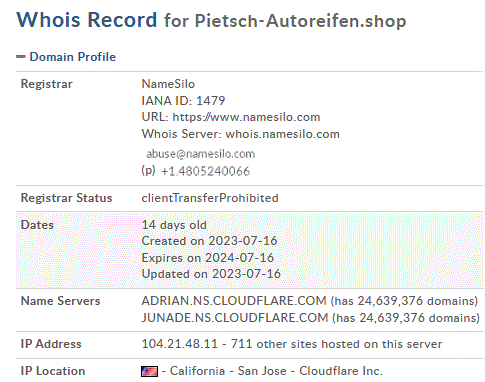The height and width of the screenshot is (382, 485).
Task: Click the clientTransferProhibited status
Action: pyautogui.click(x=210, y=198)
